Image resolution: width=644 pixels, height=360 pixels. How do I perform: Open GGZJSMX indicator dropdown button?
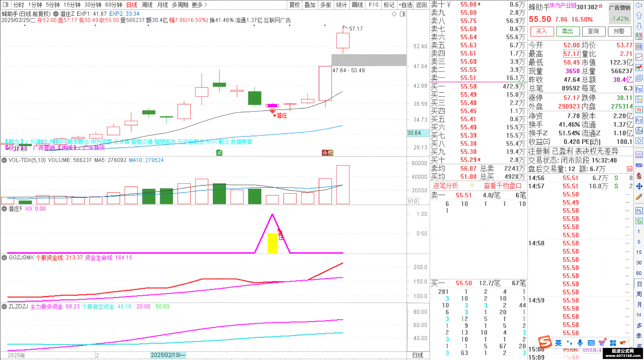click(4, 258)
